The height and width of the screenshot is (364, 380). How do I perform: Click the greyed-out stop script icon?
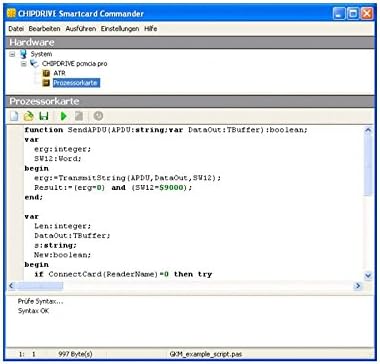click(79, 116)
